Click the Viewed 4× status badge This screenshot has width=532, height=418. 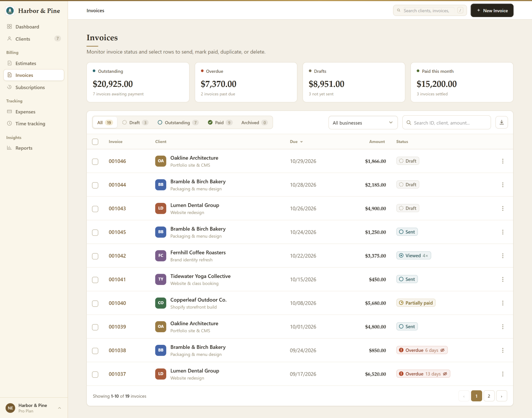(x=413, y=256)
